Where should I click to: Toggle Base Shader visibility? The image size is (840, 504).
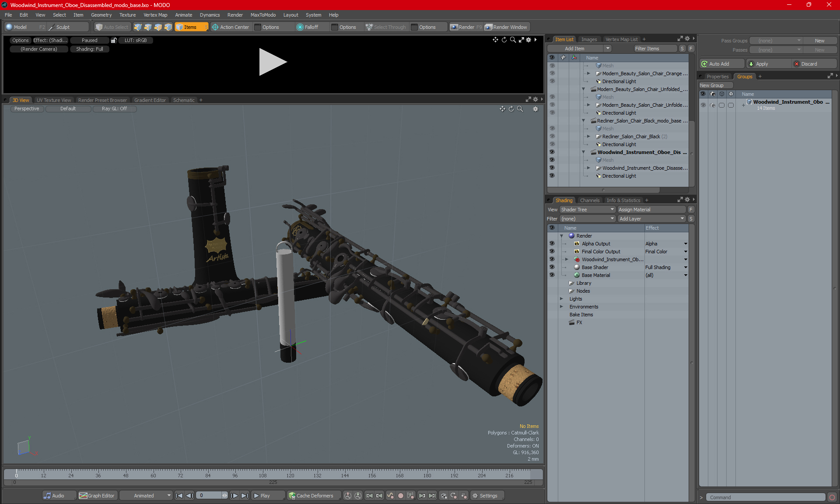pos(552,267)
